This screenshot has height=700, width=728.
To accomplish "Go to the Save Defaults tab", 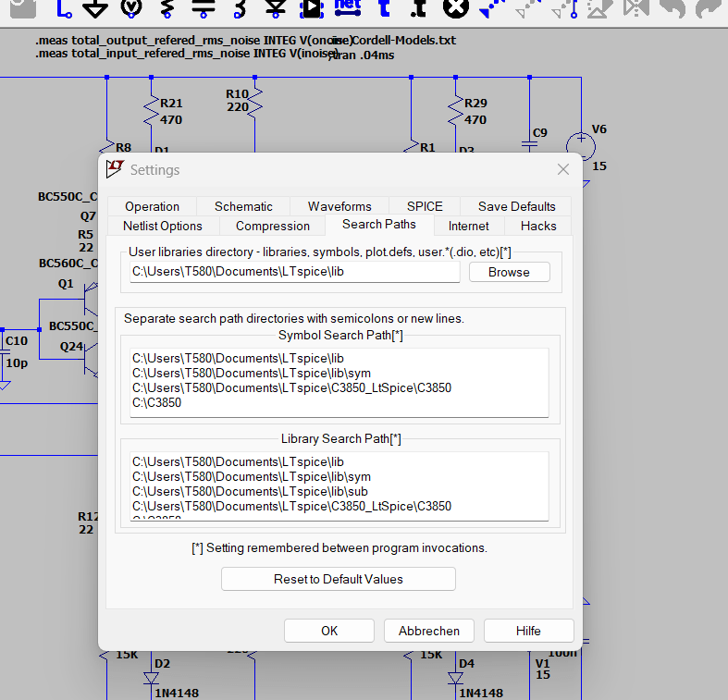I will [x=516, y=206].
